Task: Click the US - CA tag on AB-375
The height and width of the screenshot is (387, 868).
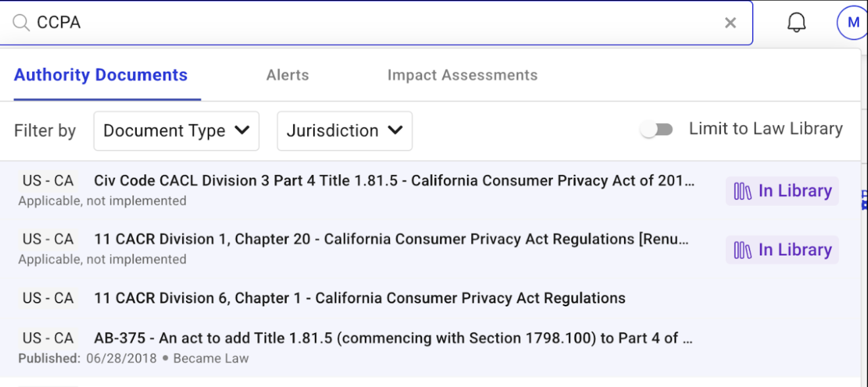Action: point(48,338)
